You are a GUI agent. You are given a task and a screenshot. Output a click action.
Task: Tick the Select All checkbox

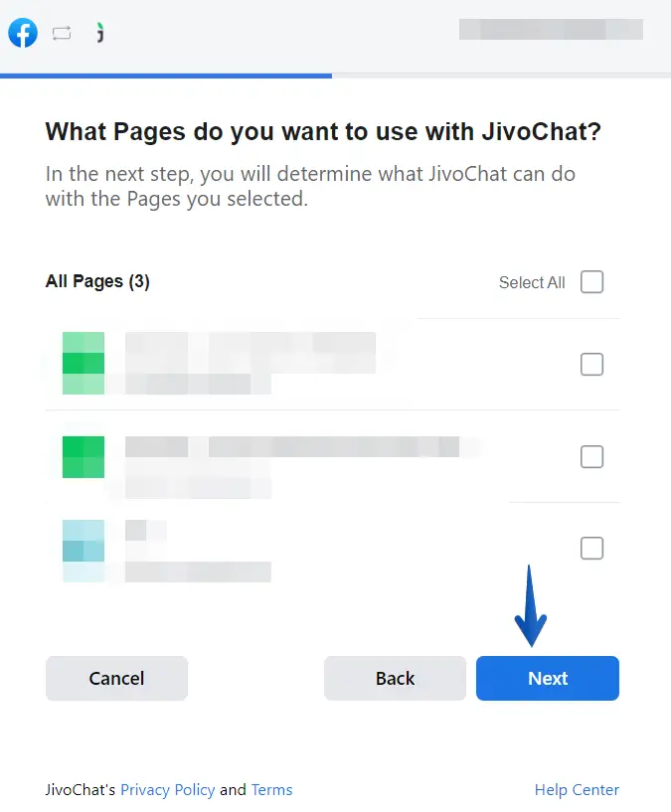591,282
